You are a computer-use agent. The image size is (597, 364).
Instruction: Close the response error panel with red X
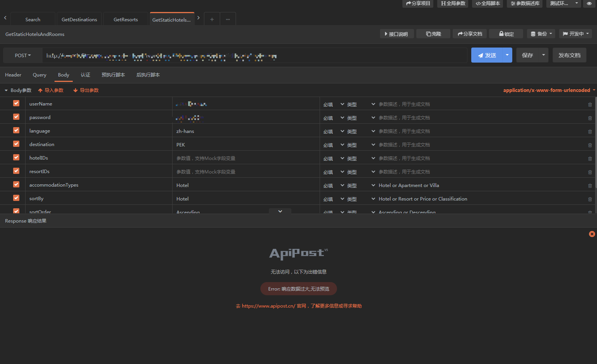(x=592, y=234)
